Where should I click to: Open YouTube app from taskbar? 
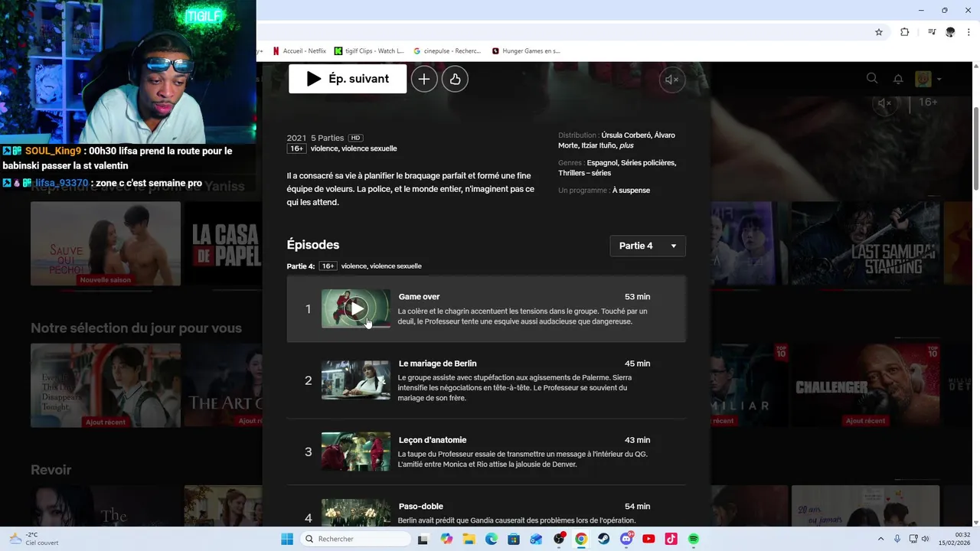coord(648,539)
